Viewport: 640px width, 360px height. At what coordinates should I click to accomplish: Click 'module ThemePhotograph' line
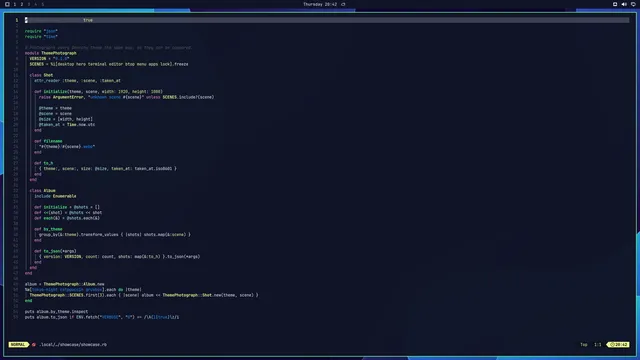tap(51, 53)
